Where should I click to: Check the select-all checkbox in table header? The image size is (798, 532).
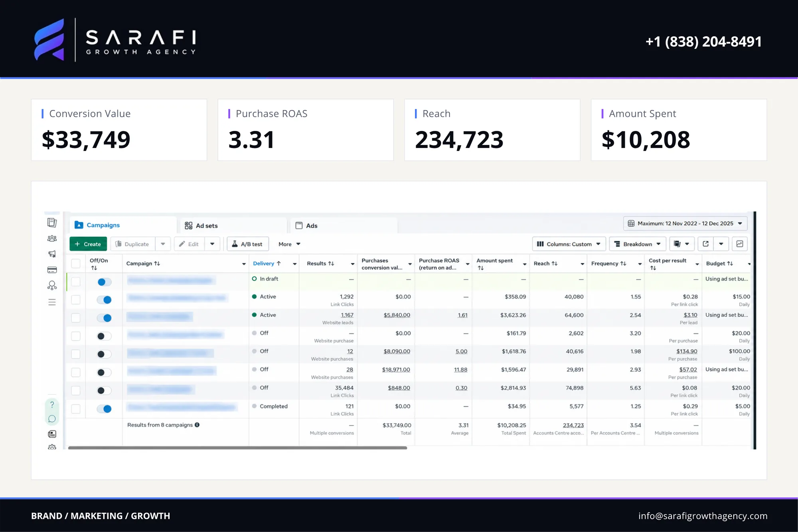pos(75,263)
